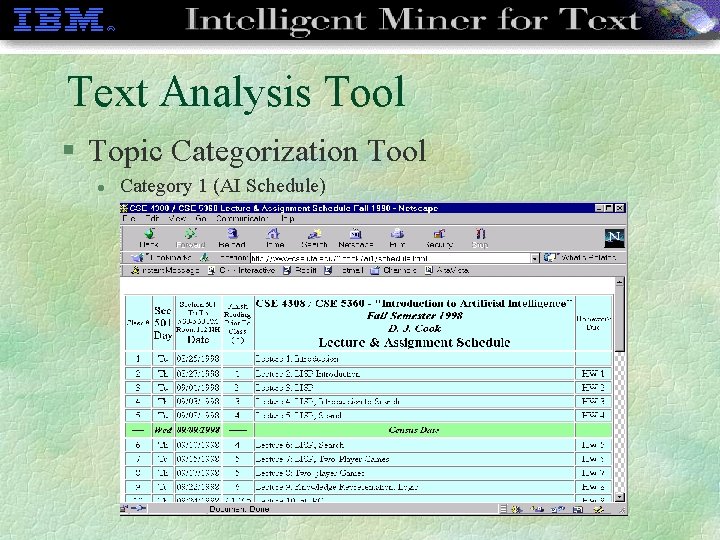Click the Forward navigation button in Netscape
This screenshot has width=720, height=540.
[x=190, y=238]
